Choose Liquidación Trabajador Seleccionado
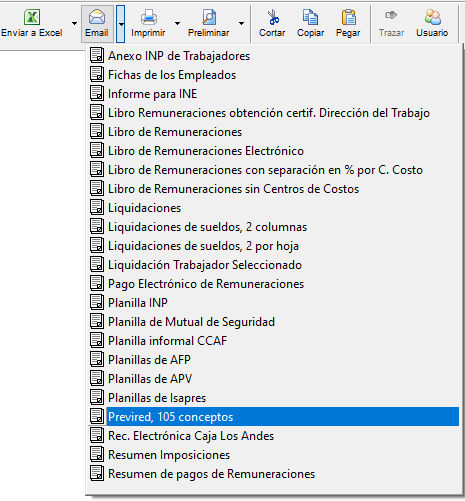The width and height of the screenshot is (465, 501). [273, 265]
